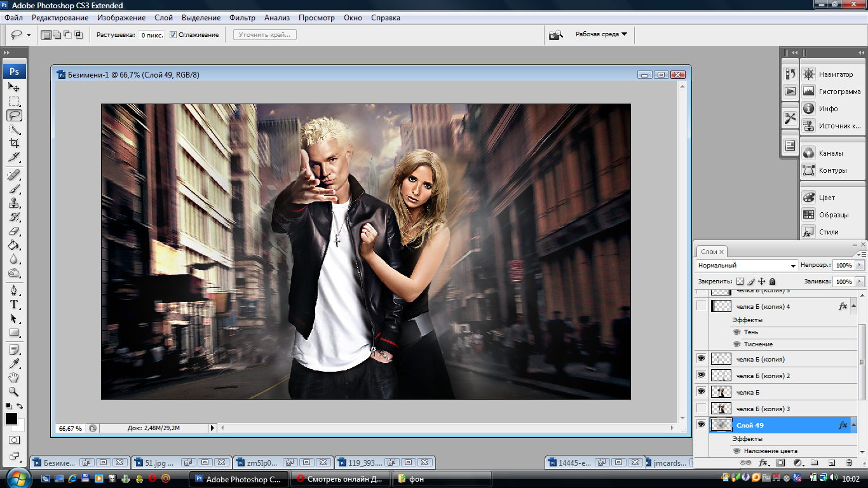Select the Sponge tool
The image size is (868, 488).
coord(14,273)
